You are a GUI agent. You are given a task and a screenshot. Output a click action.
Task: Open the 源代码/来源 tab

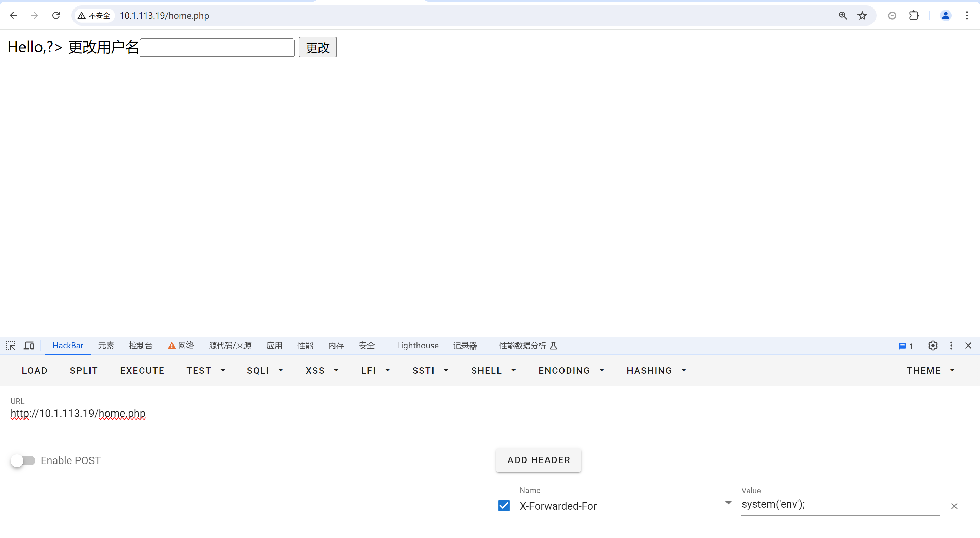click(x=230, y=346)
